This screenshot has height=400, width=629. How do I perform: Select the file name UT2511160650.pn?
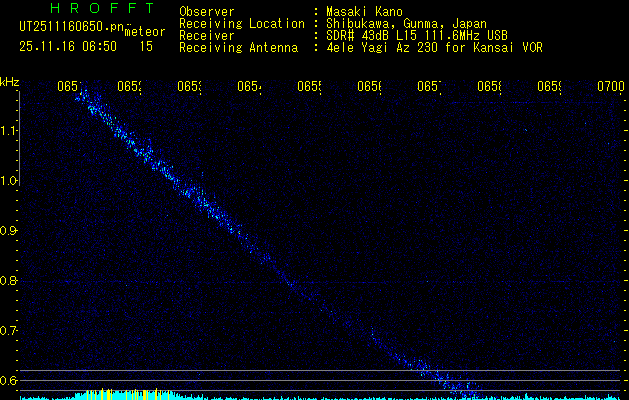click(x=72, y=27)
